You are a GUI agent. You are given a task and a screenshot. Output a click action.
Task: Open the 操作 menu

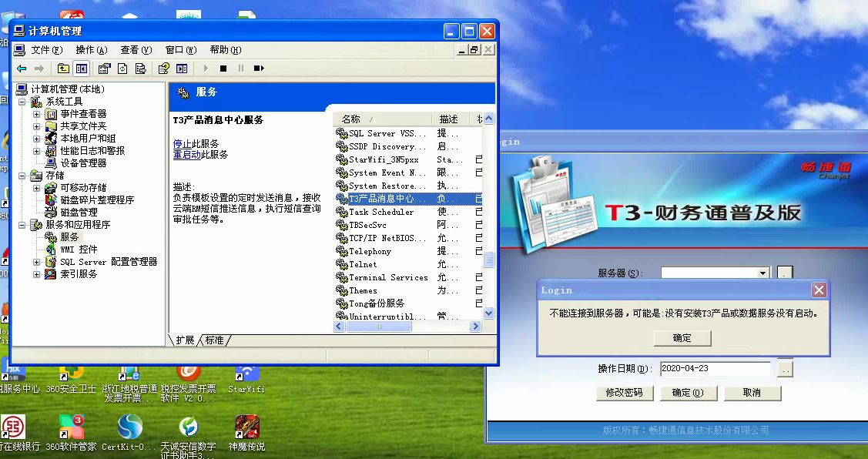click(x=92, y=50)
